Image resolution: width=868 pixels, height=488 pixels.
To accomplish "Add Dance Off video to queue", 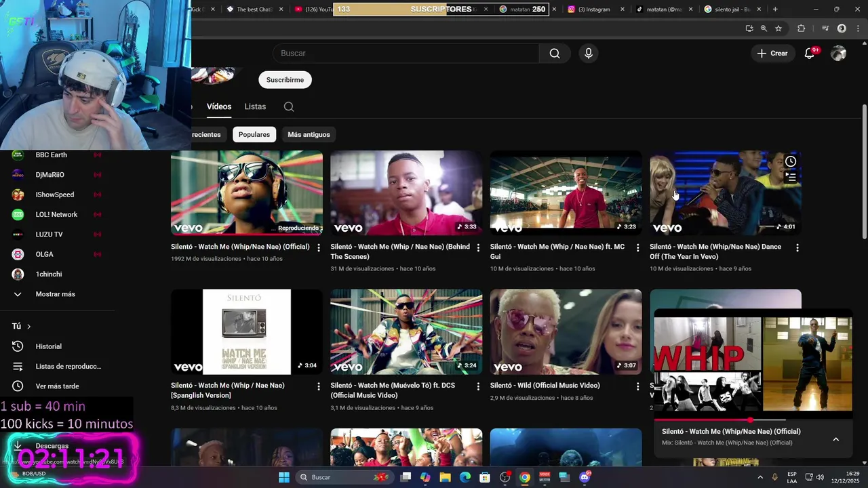I will pos(791,178).
